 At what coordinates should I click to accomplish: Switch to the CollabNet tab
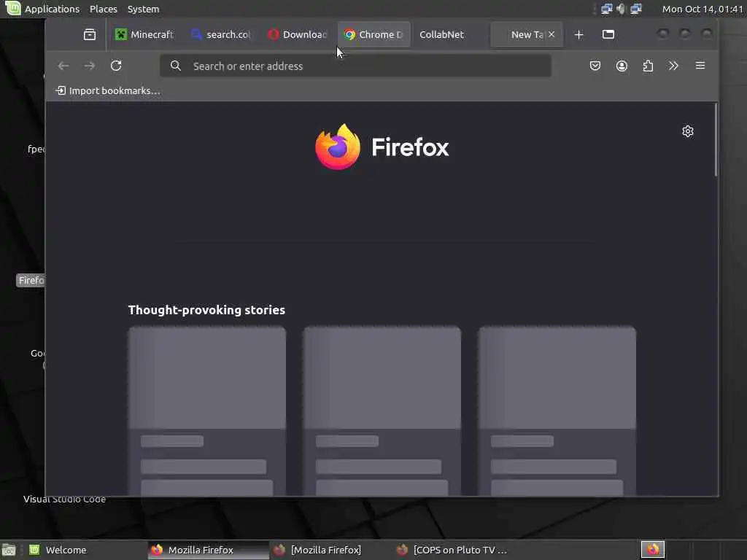click(x=449, y=34)
